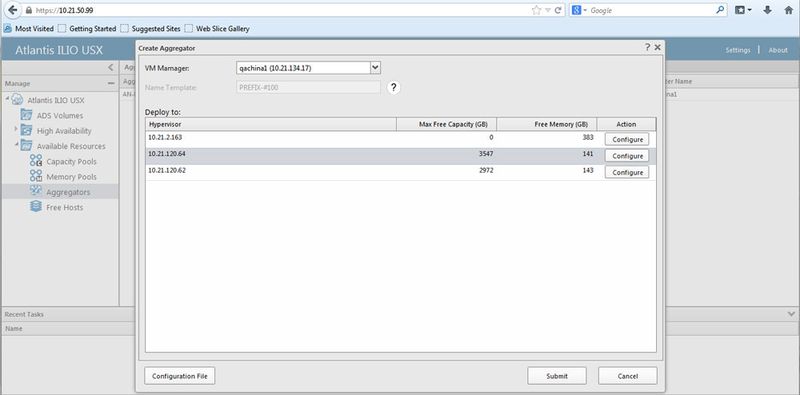Expand the High Availability tree node

tap(17, 129)
